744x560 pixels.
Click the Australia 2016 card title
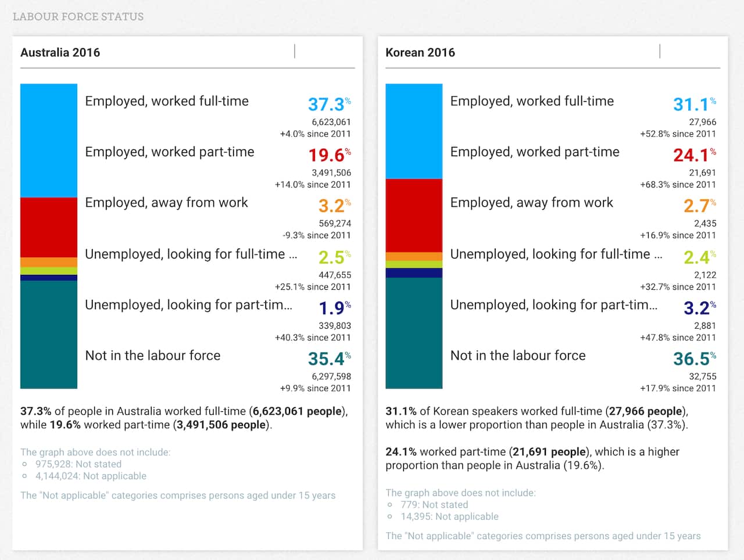[60, 52]
